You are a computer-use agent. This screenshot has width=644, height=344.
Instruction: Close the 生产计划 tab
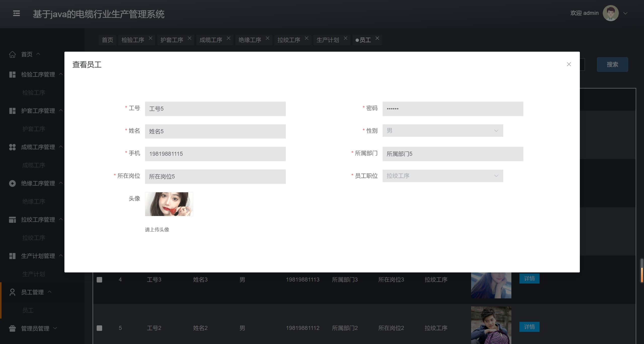coord(346,38)
